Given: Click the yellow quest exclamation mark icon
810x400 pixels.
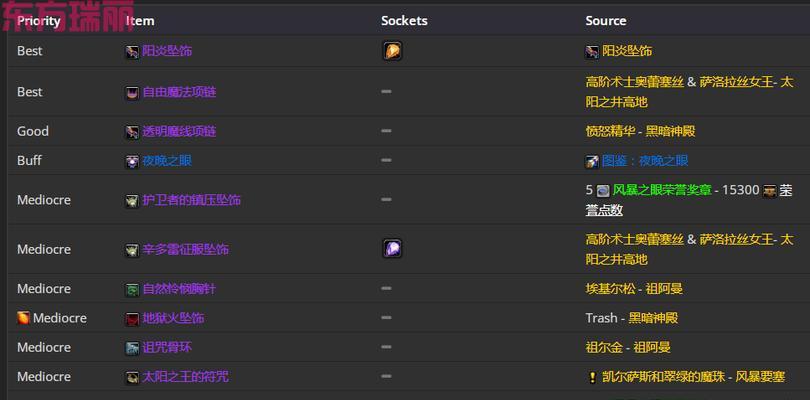Looking at the screenshot, I should pyautogui.click(x=593, y=377).
